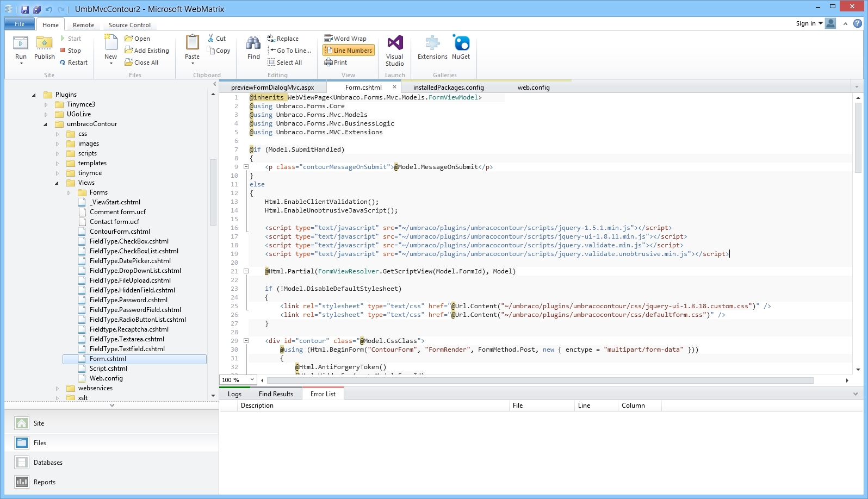This screenshot has width=868, height=499.
Task: Launch Visual Studio
Action: point(395,51)
